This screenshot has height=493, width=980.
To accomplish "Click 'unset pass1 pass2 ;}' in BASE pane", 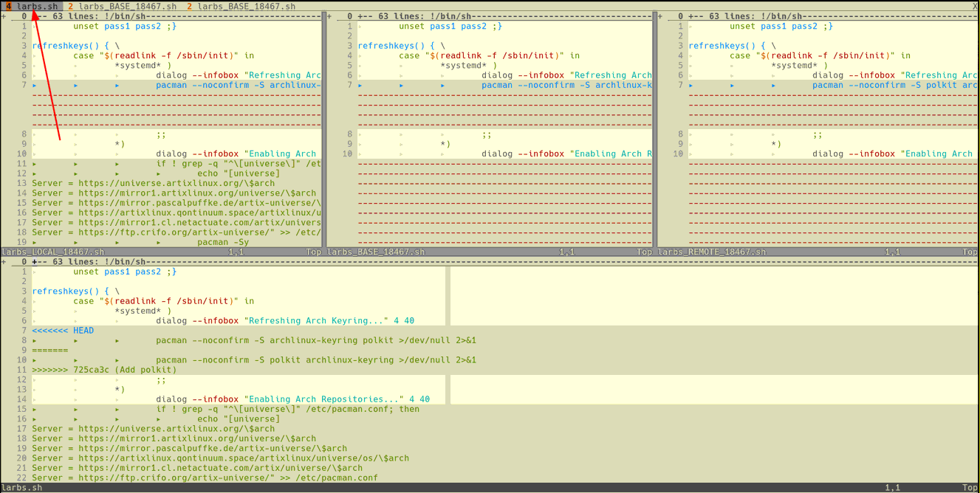I will click(450, 26).
